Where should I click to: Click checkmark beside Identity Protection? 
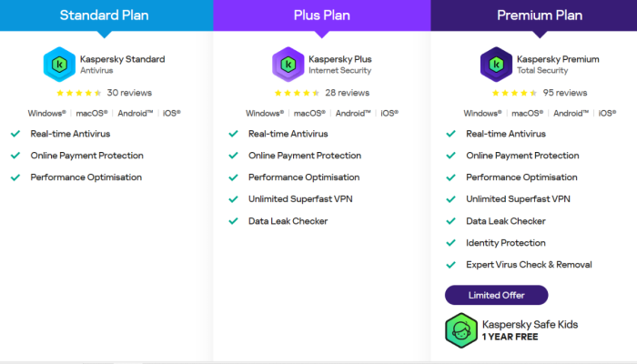pos(450,243)
